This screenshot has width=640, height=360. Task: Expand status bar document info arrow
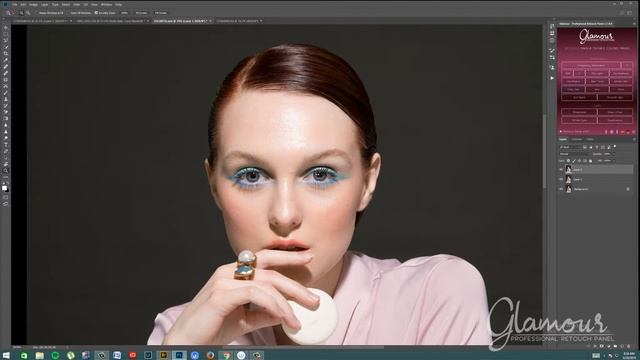68,347
